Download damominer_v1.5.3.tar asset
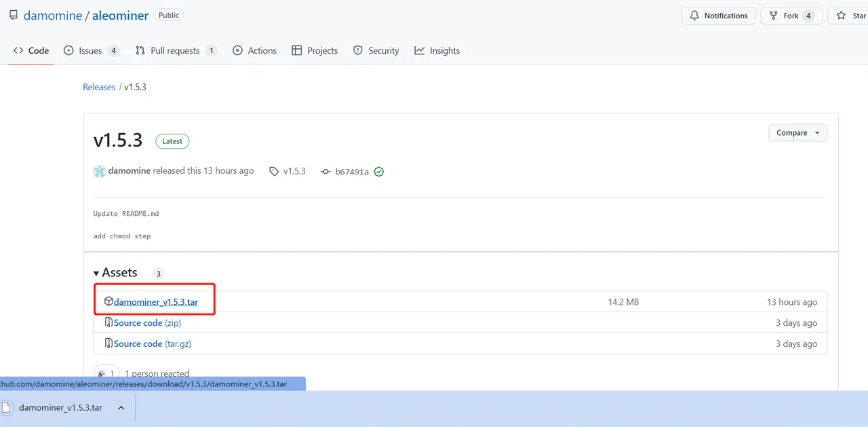The width and height of the screenshot is (868, 427). click(156, 301)
